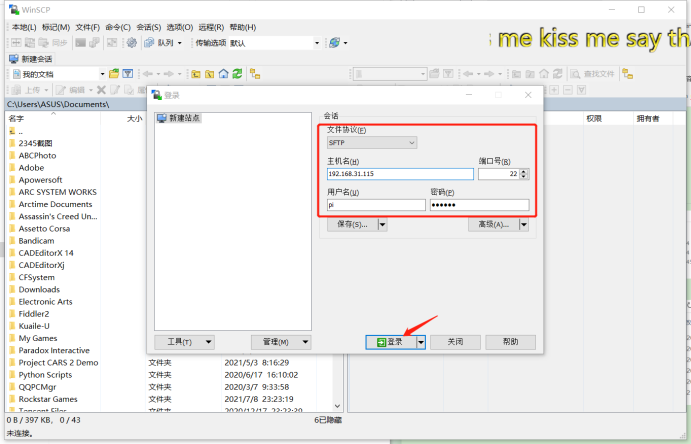Click the globe update icon
691x444 pixels.
pyautogui.click(x=334, y=43)
